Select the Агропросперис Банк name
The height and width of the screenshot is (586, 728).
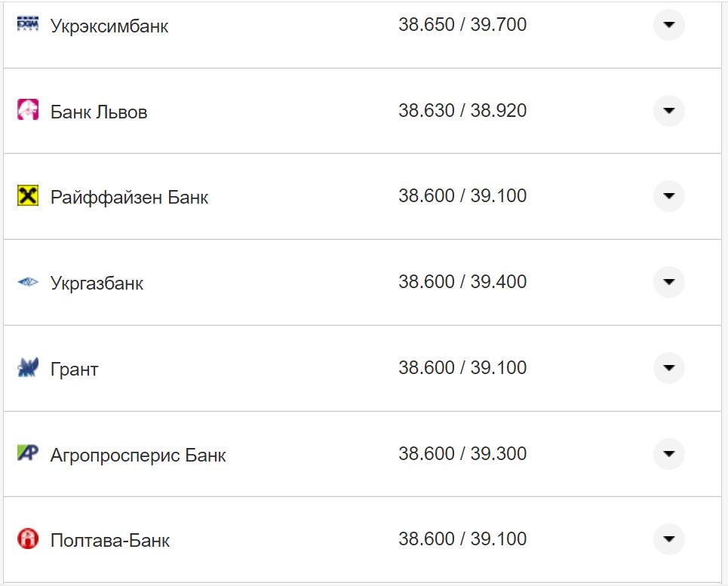[138, 456]
